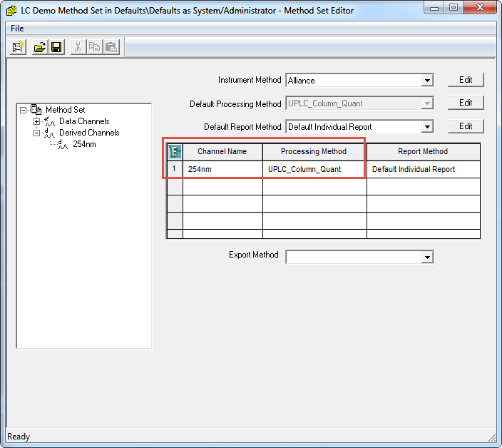The width and height of the screenshot is (502, 448).
Task: Click Edit button next to Default Report Method
Action: [466, 126]
